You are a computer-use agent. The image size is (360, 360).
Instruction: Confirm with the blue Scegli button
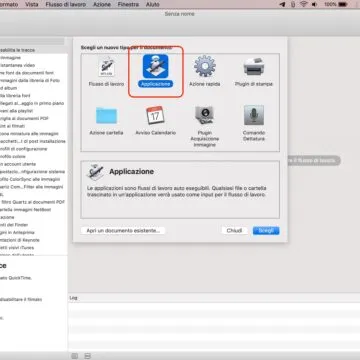point(266,231)
